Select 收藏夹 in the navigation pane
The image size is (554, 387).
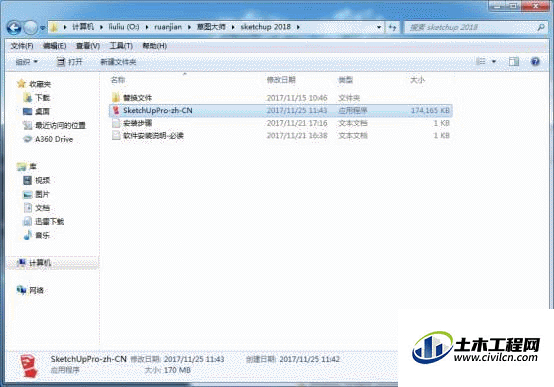[40, 84]
